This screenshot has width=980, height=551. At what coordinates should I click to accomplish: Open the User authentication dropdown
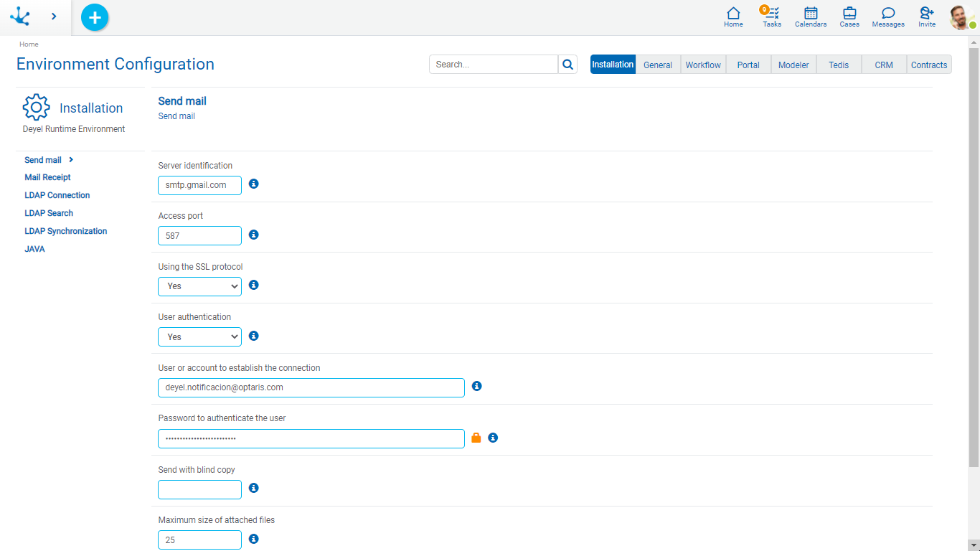coord(199,336)
